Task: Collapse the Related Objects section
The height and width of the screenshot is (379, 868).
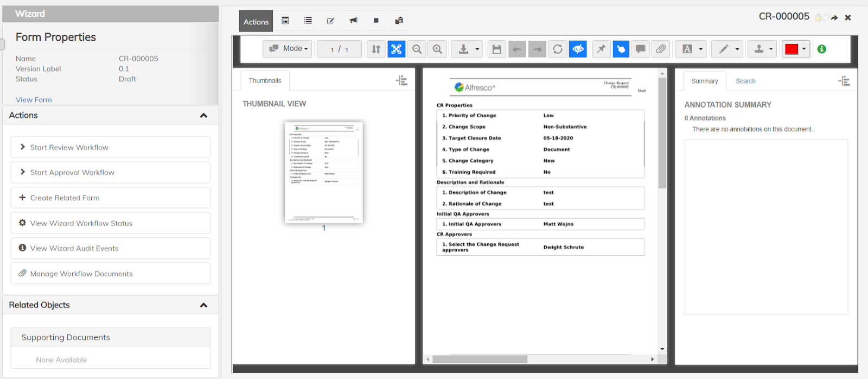Action: tap(203, 305)
